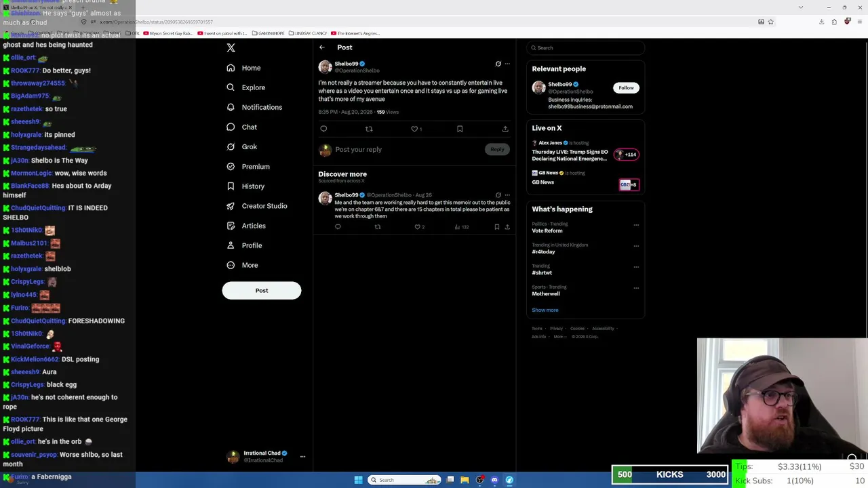
Task: Open File Explorer from the taskbar
Action: pyautogui.click(x=465, y=480)
